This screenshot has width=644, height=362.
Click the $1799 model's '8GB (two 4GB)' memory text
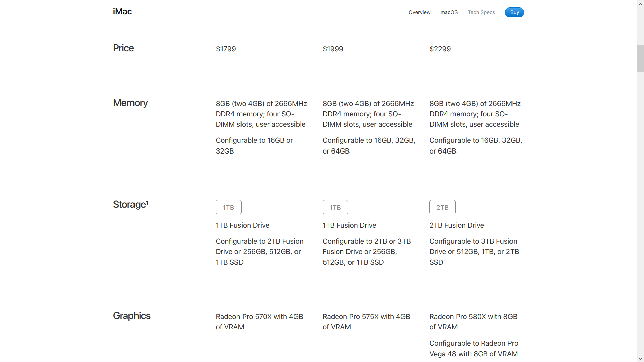pos(261,114)
